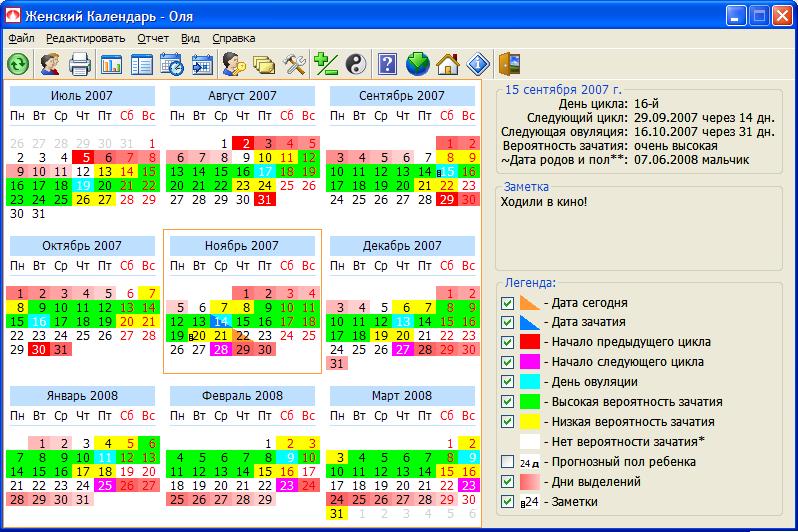Image resolution: width=798 pixels, height=532 pixels.
Task: Click the house home icon
Action: [x=448, y=65]
